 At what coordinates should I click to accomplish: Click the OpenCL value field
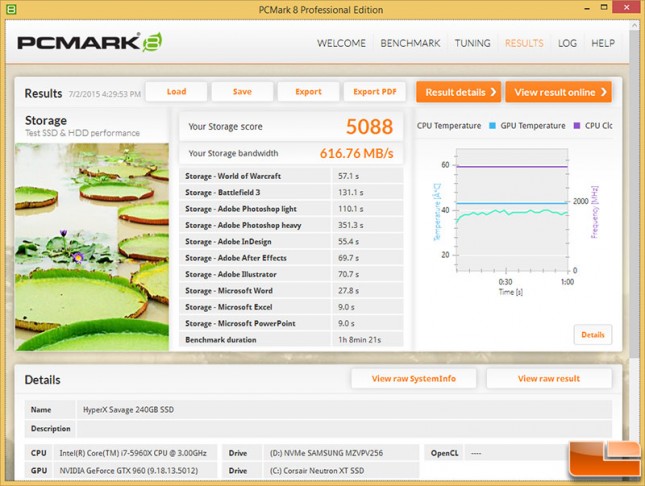pyautogui.click(x=516, y=453)
